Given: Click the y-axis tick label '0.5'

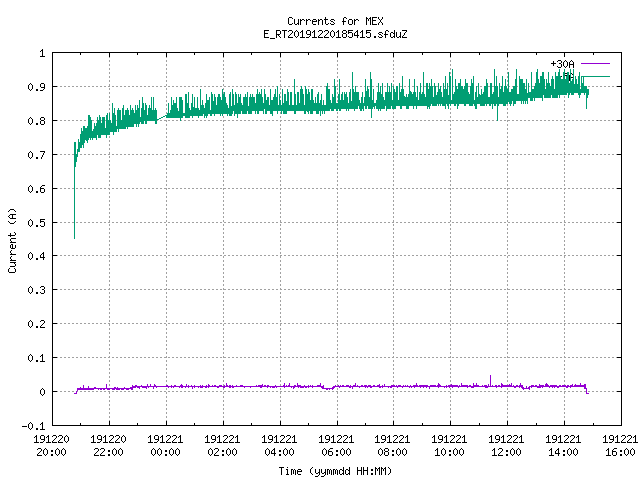Looking at the screenshot, I should 36,223.
